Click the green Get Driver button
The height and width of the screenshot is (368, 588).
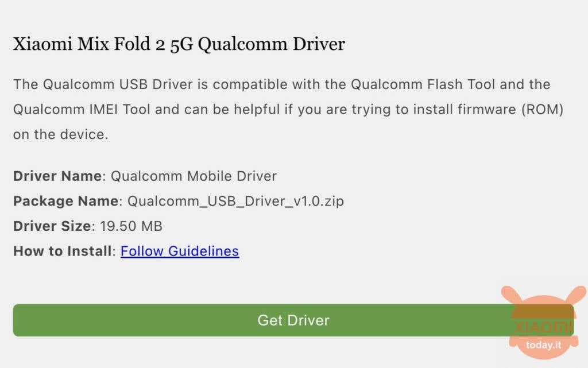[293, 320]
